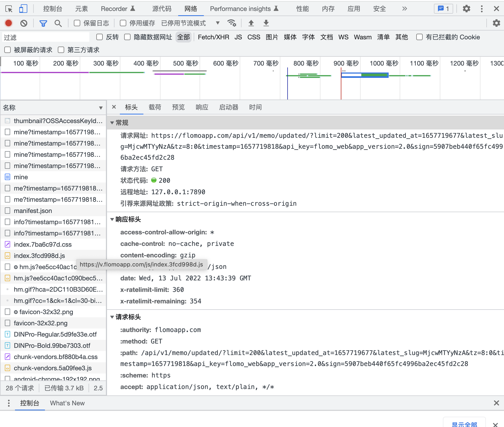This screenshot has width=504, height=427.
Task: Enable the 保留日志 checkbox
Action: click(77, 23)
